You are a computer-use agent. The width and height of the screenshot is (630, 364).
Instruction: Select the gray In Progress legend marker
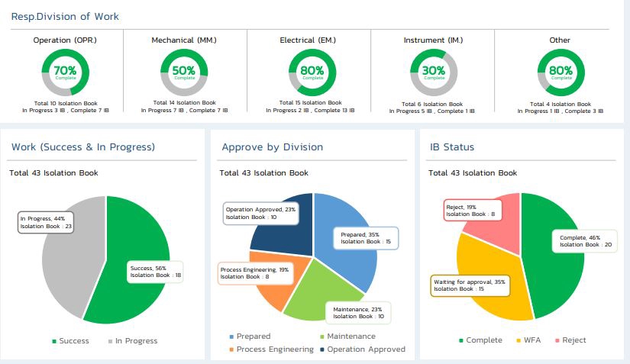point(110,341)
